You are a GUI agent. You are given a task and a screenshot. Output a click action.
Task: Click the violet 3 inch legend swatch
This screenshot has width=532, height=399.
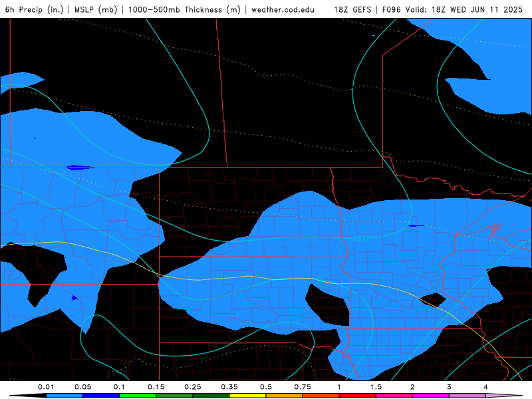[x=467, y=396]
